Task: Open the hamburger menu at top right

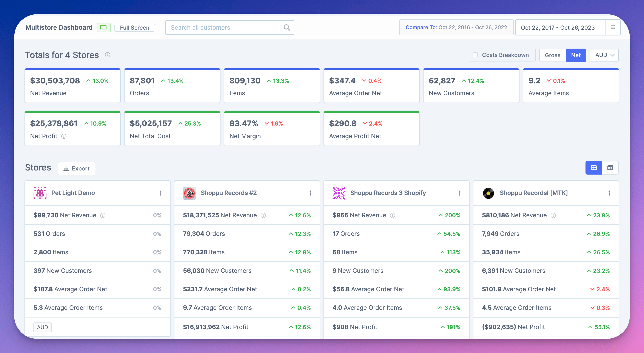Action: pyautogui.click(x=613, y=27)
